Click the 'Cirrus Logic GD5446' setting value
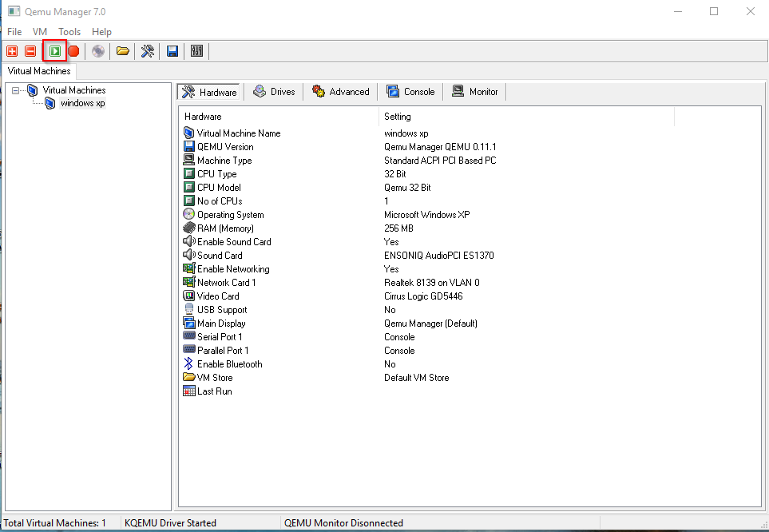The height and width of the screenshot is (532, 769). 423,296
